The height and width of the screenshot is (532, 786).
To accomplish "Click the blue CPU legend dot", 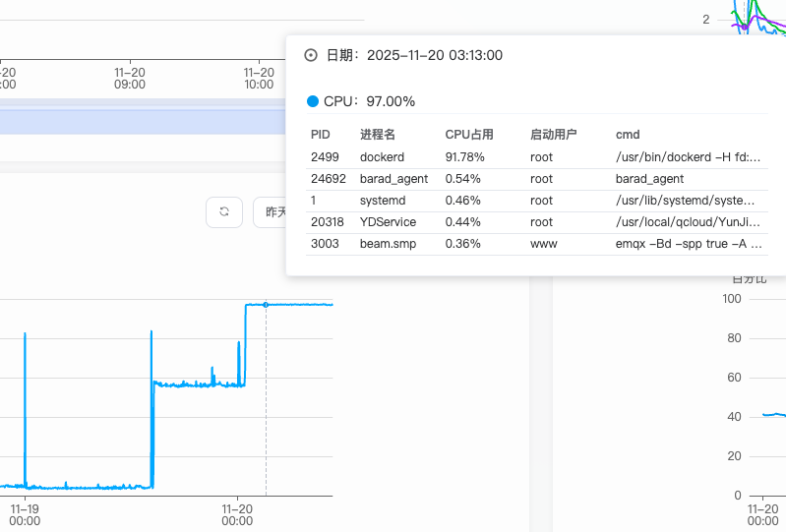I will tap(313, 101).
